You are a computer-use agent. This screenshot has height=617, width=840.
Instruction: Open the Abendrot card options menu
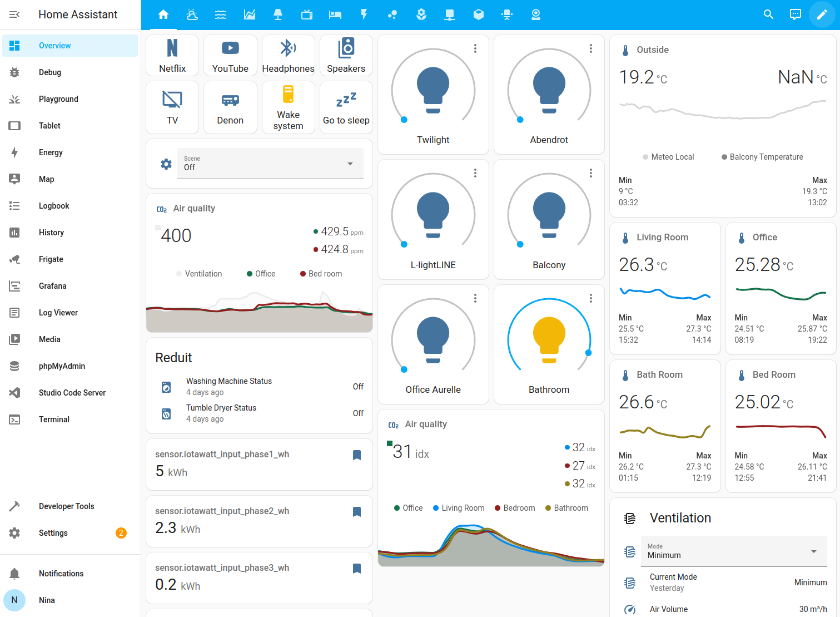point(590,48)
